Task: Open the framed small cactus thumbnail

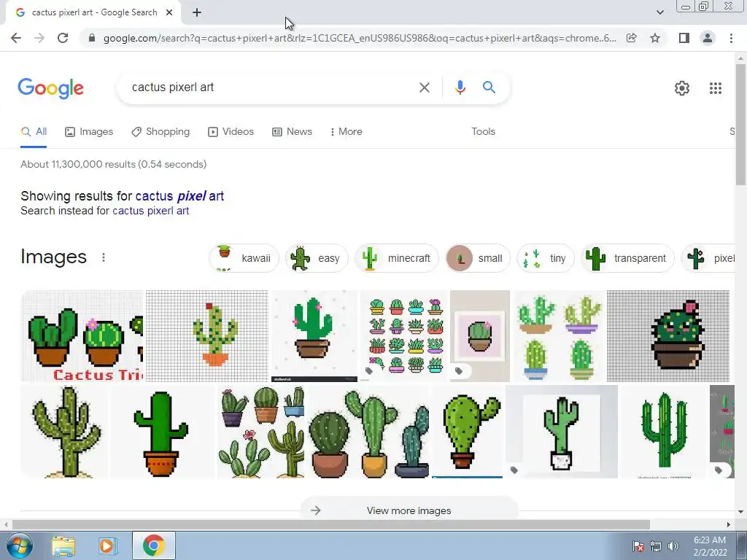Action: click(480, 336)
